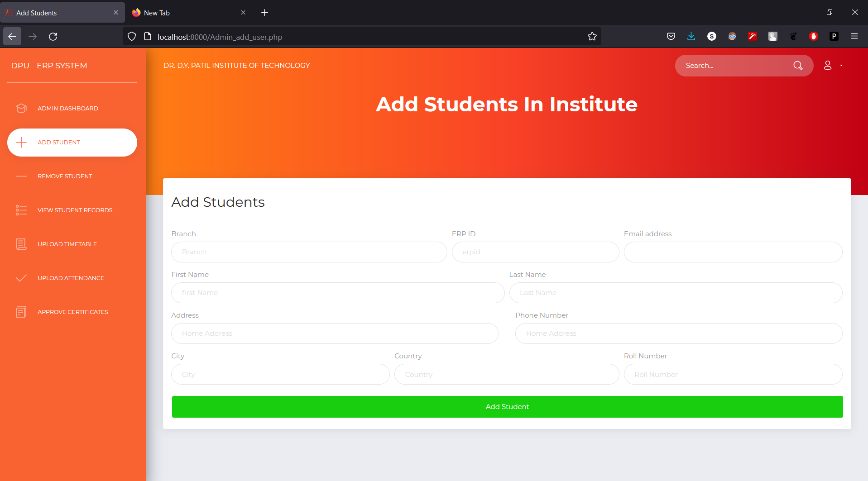Reload the page using the refresh icon
Screen dimensions: 868x481
53,36
